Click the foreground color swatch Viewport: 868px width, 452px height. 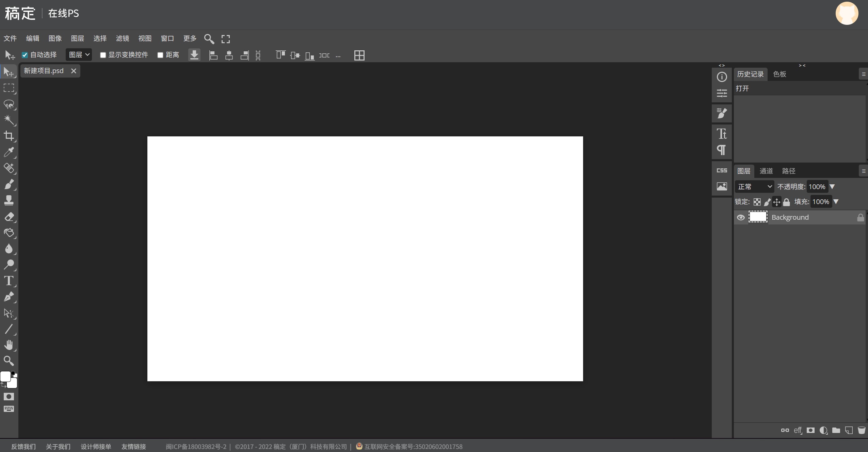click(x=5, y=376)
